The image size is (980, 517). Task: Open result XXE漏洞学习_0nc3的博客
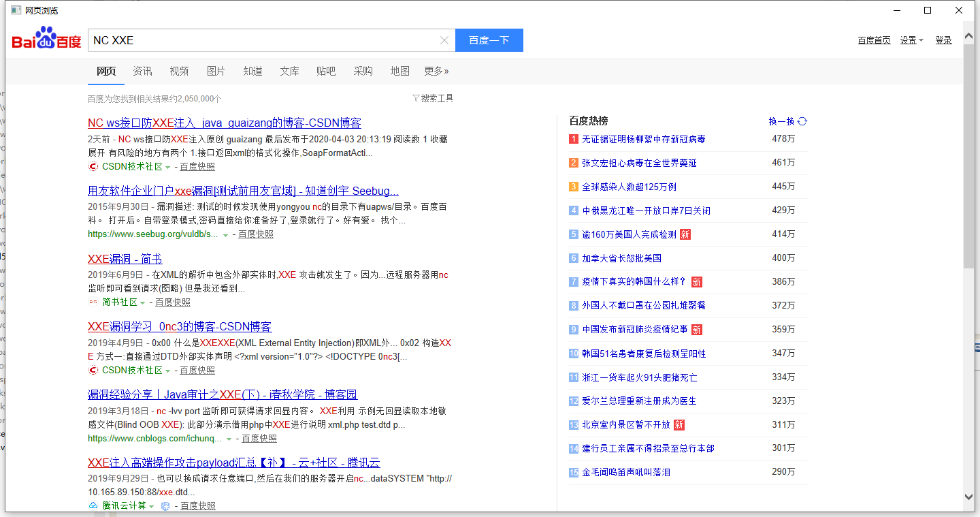point(180,327)
